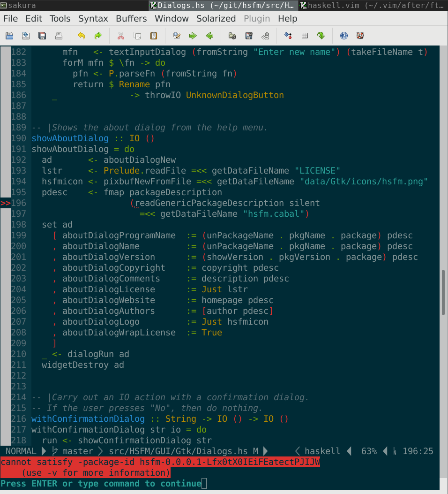Paste from clipboard toolbar icon
Viewport: 448px width, 494px height.
[154, 36]
